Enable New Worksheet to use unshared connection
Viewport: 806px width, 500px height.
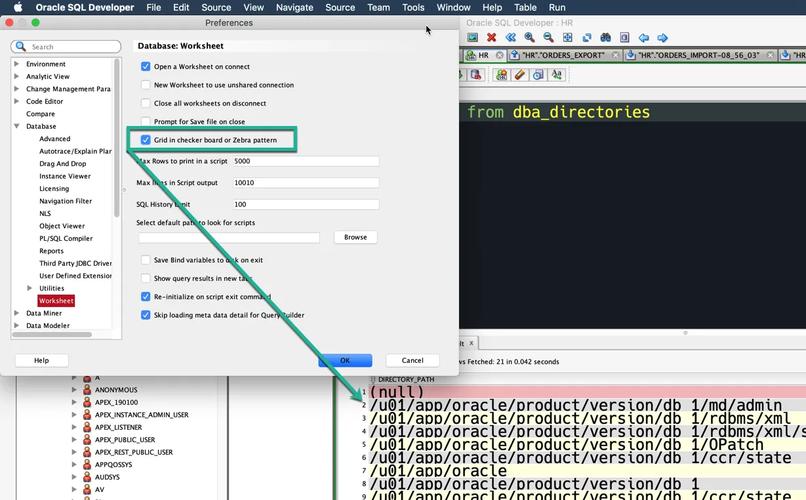145,85
